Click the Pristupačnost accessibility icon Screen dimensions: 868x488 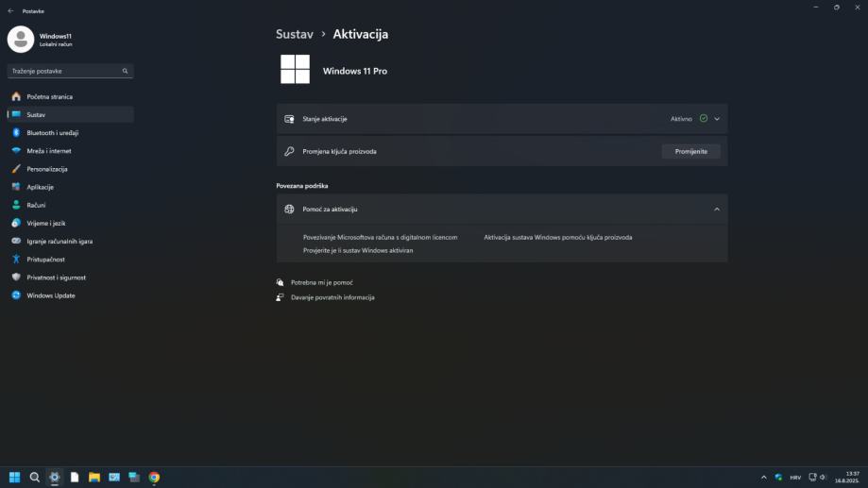point(16,260)
